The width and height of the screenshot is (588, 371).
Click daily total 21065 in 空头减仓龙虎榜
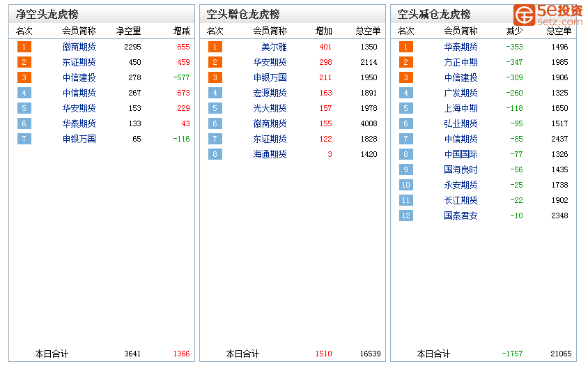[561, 354]
